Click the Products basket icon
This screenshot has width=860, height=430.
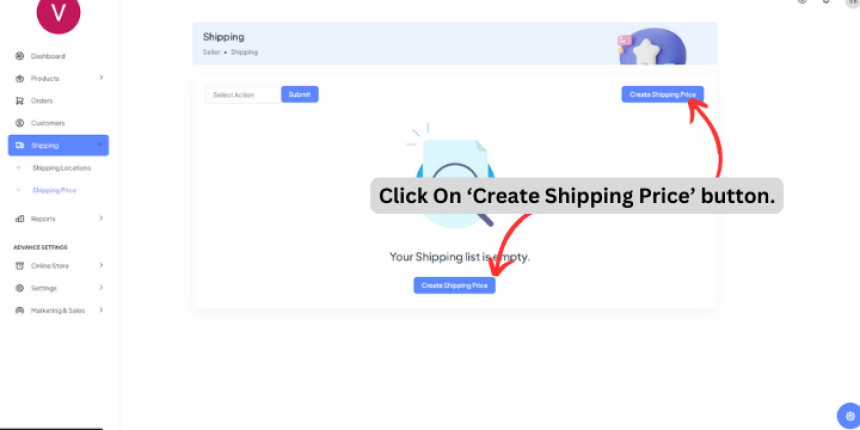20,78
